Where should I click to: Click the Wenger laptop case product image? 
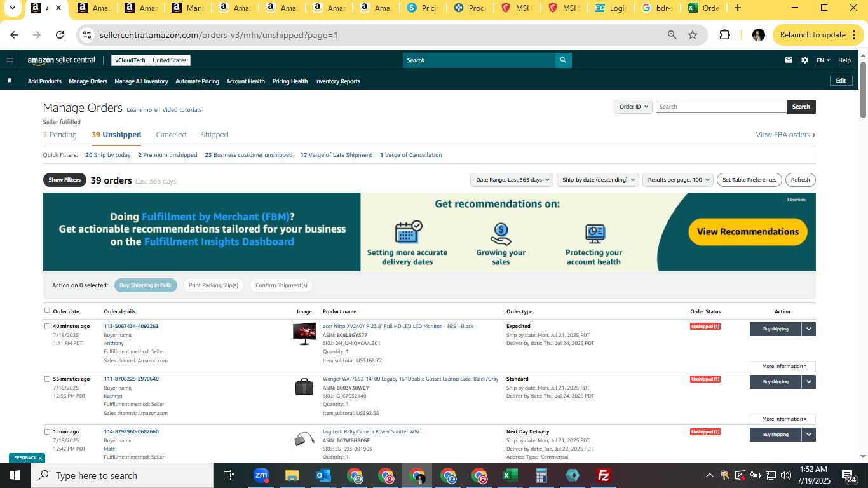304,386
